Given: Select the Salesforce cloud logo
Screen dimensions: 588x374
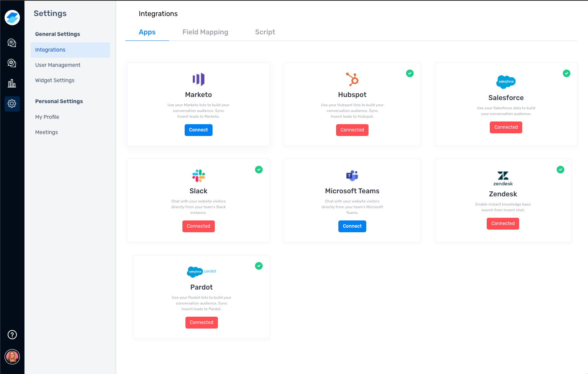Looking at the screenshot, I should (x=506, y=82).
